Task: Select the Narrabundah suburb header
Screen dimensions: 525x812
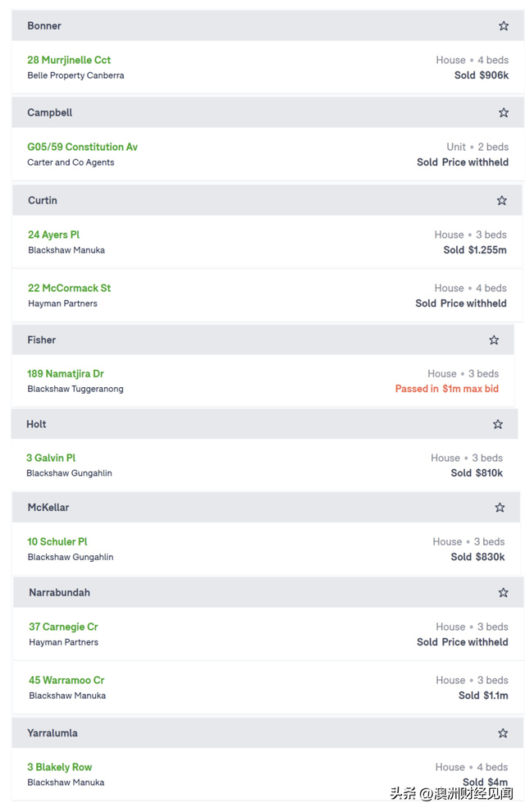Action: (x=268, y=592)
